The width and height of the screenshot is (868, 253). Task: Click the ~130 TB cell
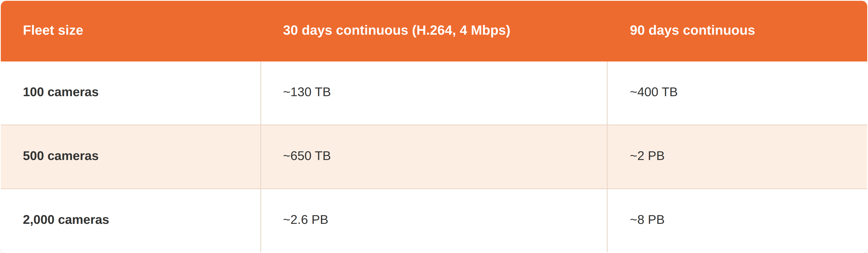tap(307, 92)
